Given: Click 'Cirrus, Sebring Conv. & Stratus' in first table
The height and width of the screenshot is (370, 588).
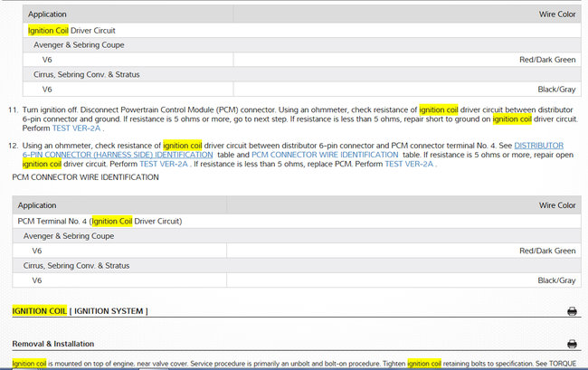Looking at the screenshot, I should [x=86, y=74].
